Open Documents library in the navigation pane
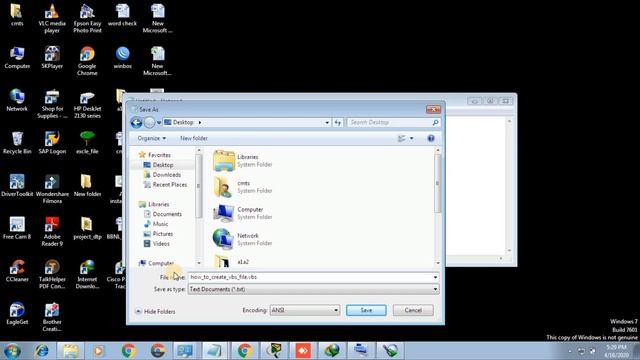Image resolution: width=640 pixels, height=360 pixels. coord(162,214)
